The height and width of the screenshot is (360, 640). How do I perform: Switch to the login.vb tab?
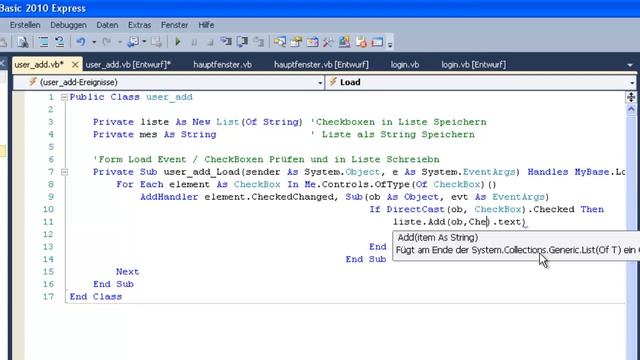(x=405, y=64)
